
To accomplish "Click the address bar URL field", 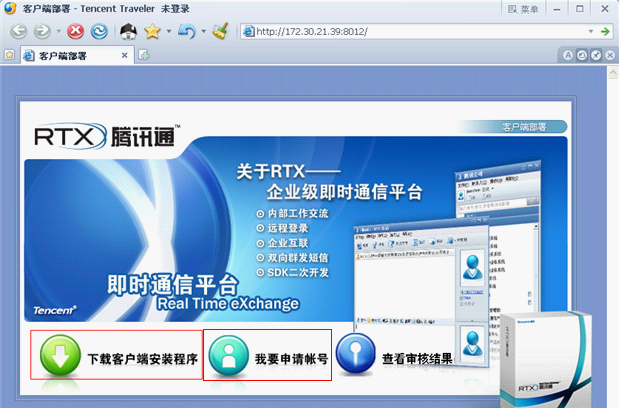I will click(419, 32).
